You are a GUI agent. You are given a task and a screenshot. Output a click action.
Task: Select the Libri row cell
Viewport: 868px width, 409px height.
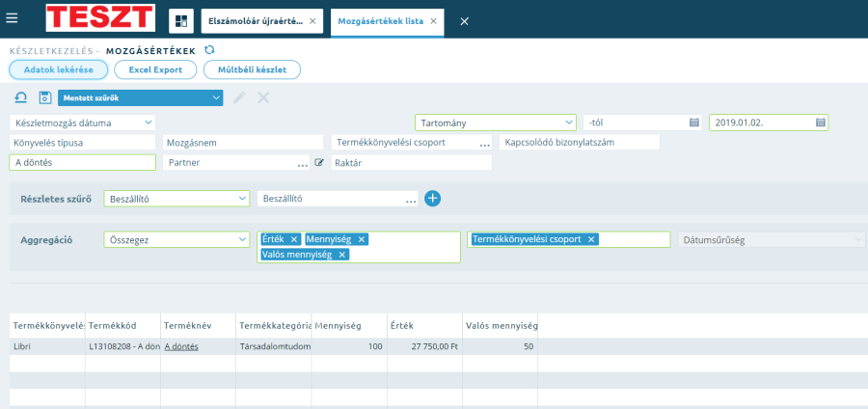pyautogui.click(x=47, y=346)
